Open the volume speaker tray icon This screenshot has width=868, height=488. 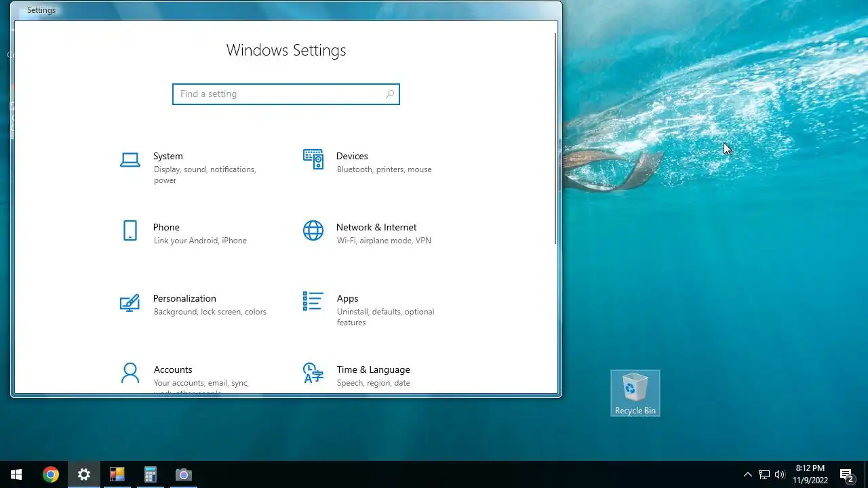(780, 474)
